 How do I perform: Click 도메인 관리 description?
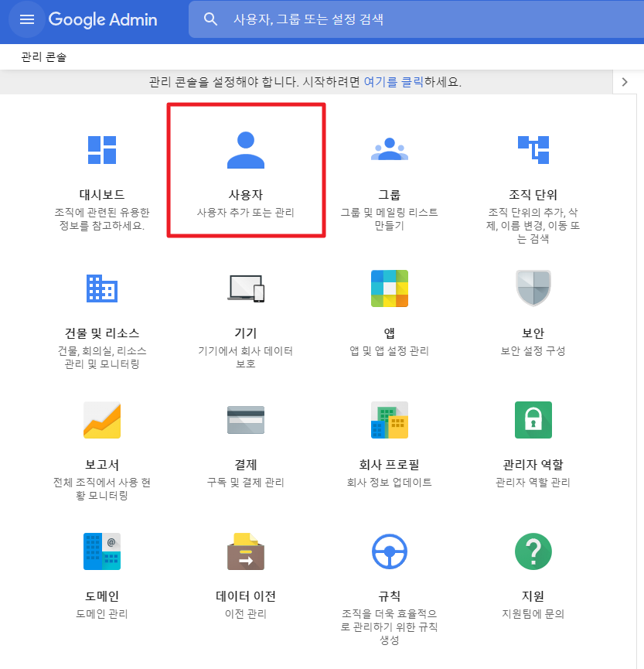(102, 613)
